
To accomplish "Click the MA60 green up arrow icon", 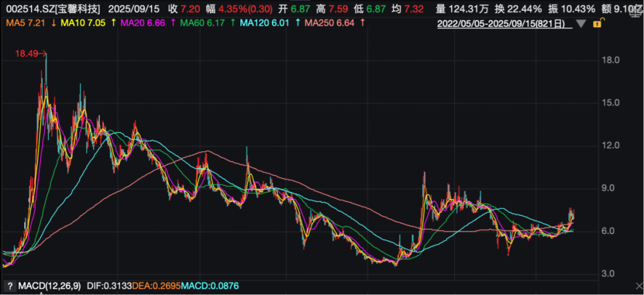I will click(x=233, y=23).
